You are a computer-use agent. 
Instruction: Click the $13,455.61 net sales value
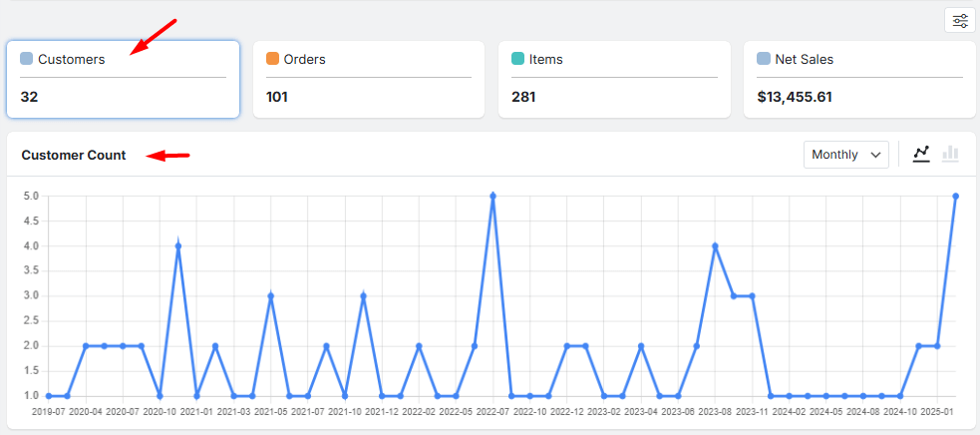795,97
